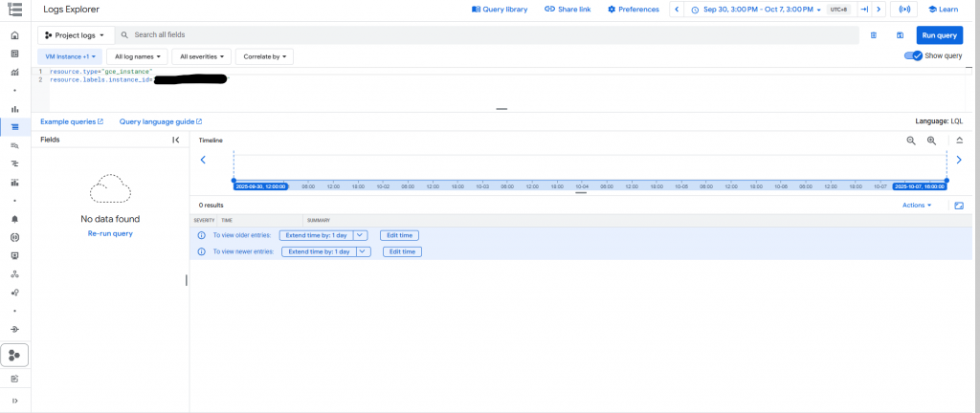
Task: Open the Correlate by dropdown
Action: pyautogui.click(x=265, y=56)
